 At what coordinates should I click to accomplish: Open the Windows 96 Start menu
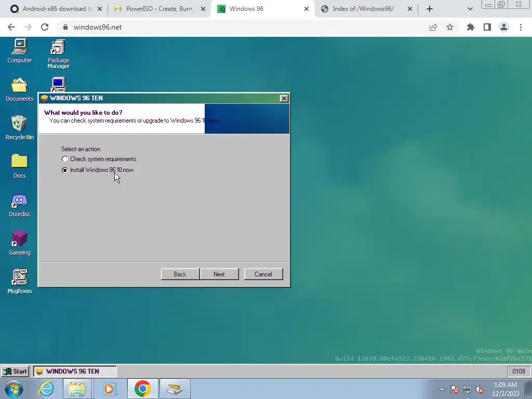click(x=15, y=371)
